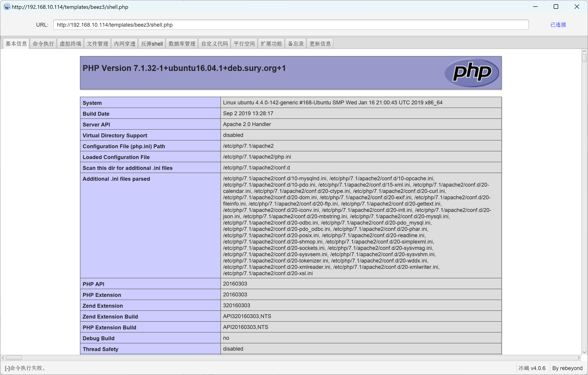Screen dimensions: 588x375
Task: Click horizontal scrollbar right arrow
Action: 579,358
